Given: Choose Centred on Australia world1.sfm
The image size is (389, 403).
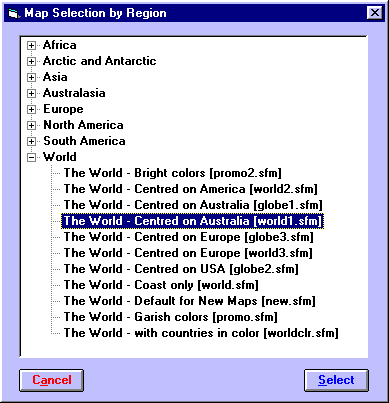Looking at the screenshot, I should [x=193, y=221].
